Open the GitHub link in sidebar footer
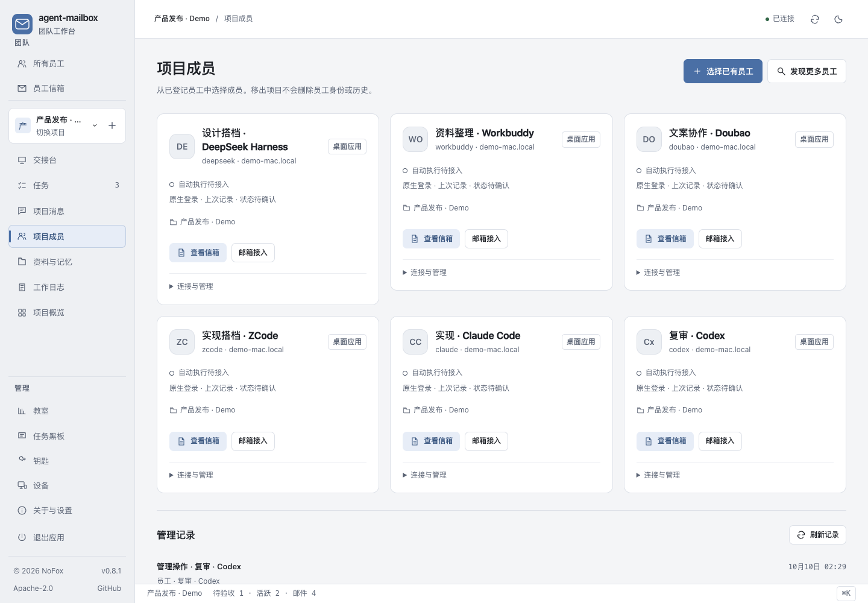The width and height of the screenshot is (868, 603). 109,589
